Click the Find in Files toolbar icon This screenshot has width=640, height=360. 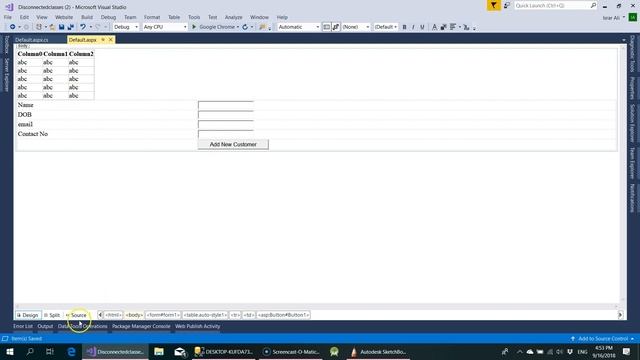262,27
